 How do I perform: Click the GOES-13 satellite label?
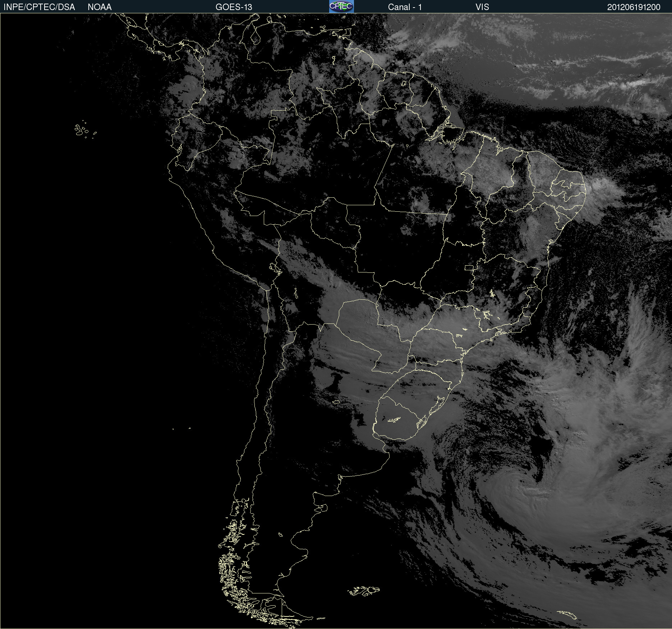[234, 7]
